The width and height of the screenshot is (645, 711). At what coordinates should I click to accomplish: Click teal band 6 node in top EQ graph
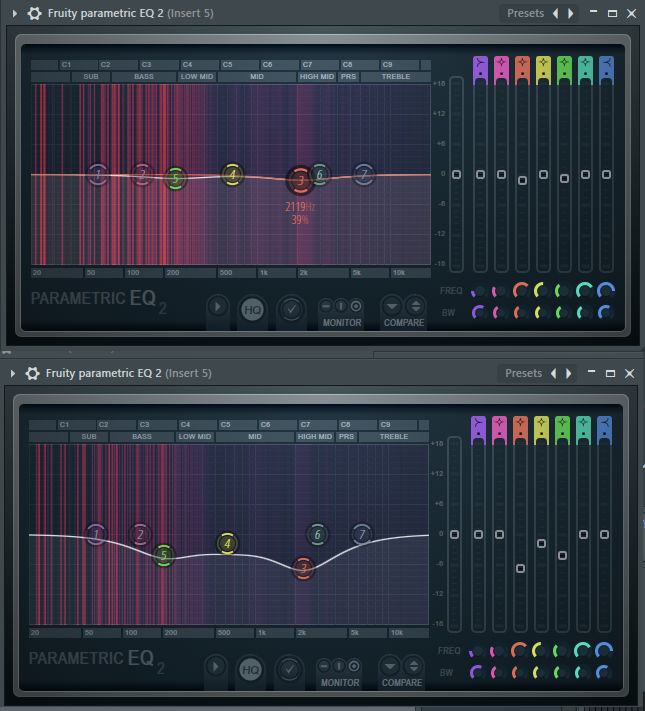point(320,175)
